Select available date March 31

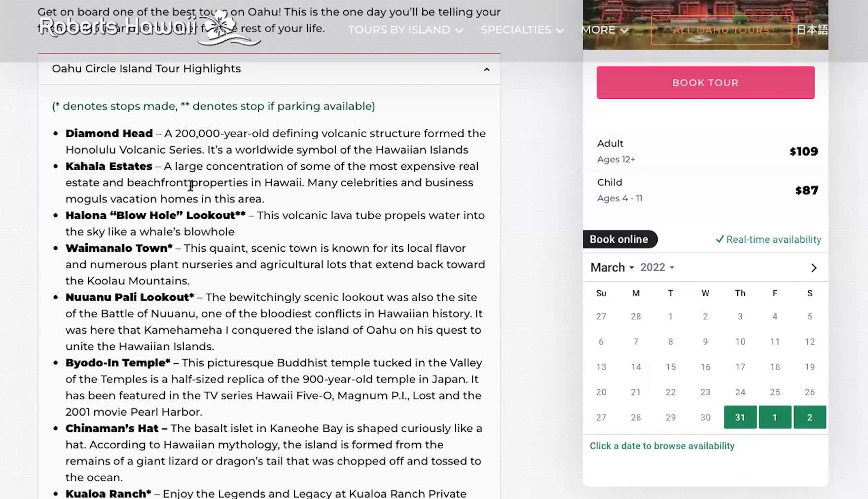(x=740, y=418)
